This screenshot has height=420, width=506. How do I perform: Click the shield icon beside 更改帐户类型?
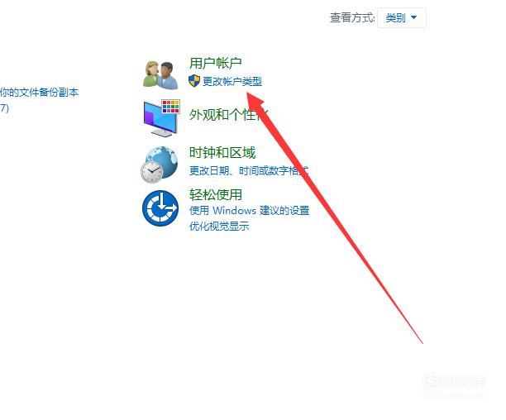pyautogui.click(x=194, y=81)
